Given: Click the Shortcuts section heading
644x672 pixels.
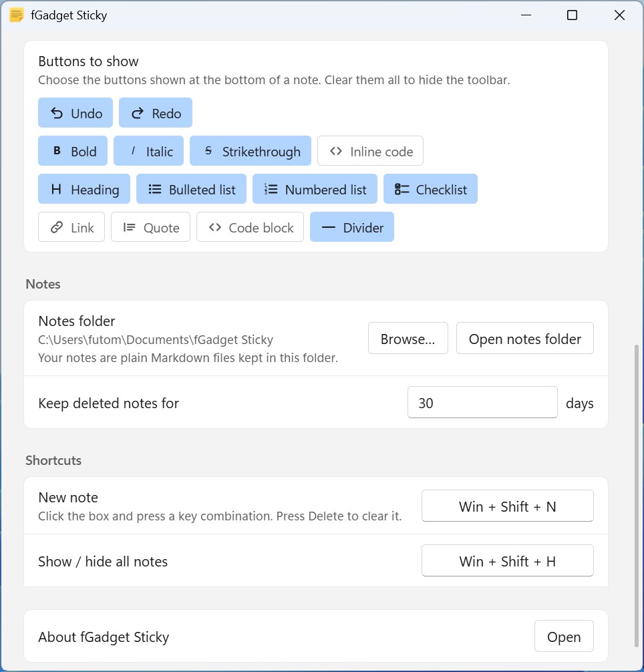Looking at the screenshot, I should pyautogui.click(x=53, y=460).
